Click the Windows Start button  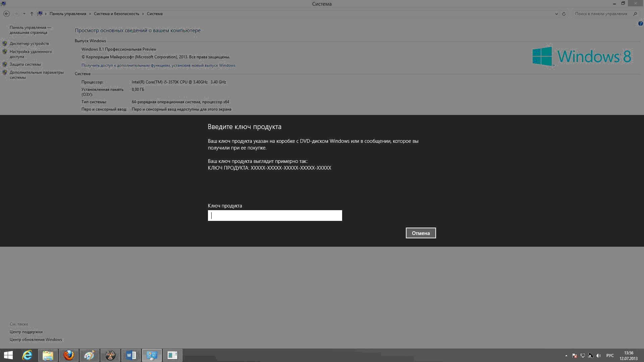click(x=8, y=355)
